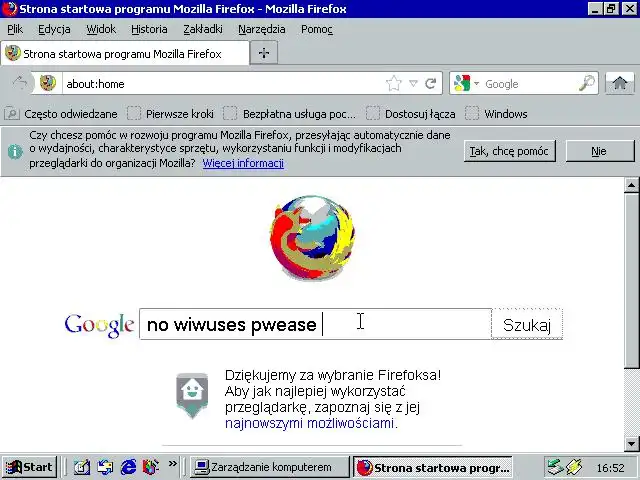Click the vertical scrollbar thumb
The width and height of the screenshot is (640, 480).
[x=631, y=280]
